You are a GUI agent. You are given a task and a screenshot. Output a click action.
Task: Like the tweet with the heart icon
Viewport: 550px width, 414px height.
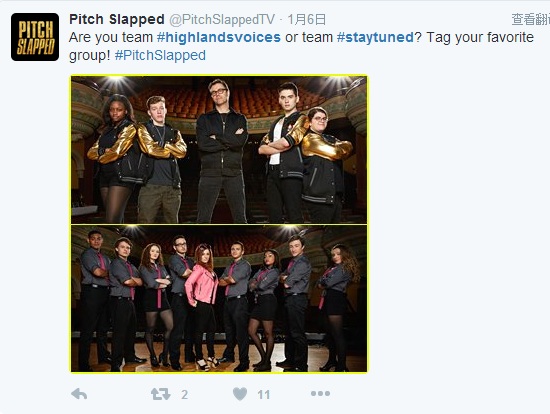[x=240, y=394]
